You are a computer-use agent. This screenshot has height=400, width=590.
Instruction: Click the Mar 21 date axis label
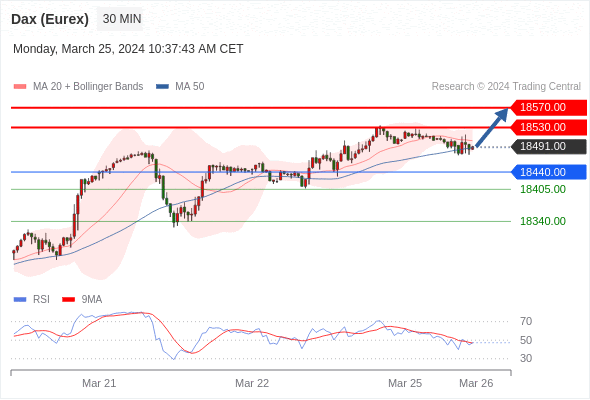pyautogui.click(x=99, y=383)
